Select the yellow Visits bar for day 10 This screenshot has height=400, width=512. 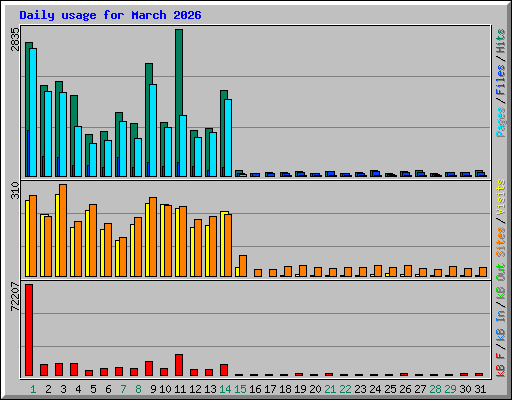[x=162, y=240]
